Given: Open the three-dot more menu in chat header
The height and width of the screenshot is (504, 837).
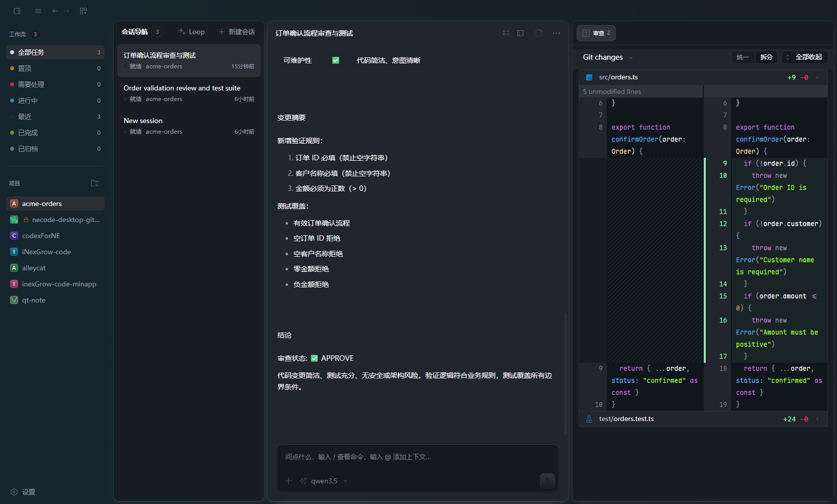Looking at the screenshot, I should (x=556, y=33).
